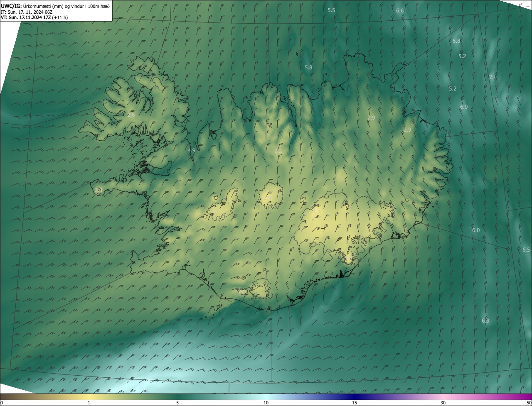Click the 4.9 value label on the map
The height and width of the screenshot is (406, 532).
point(192,151)
